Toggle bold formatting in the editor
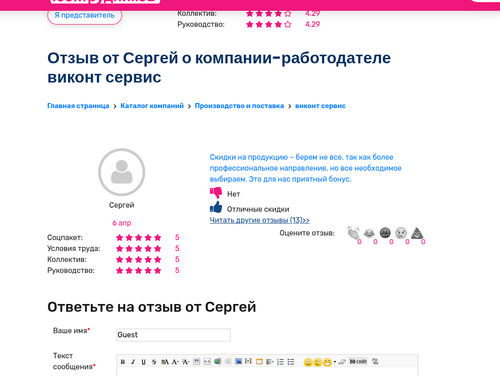 pos(123,362)
